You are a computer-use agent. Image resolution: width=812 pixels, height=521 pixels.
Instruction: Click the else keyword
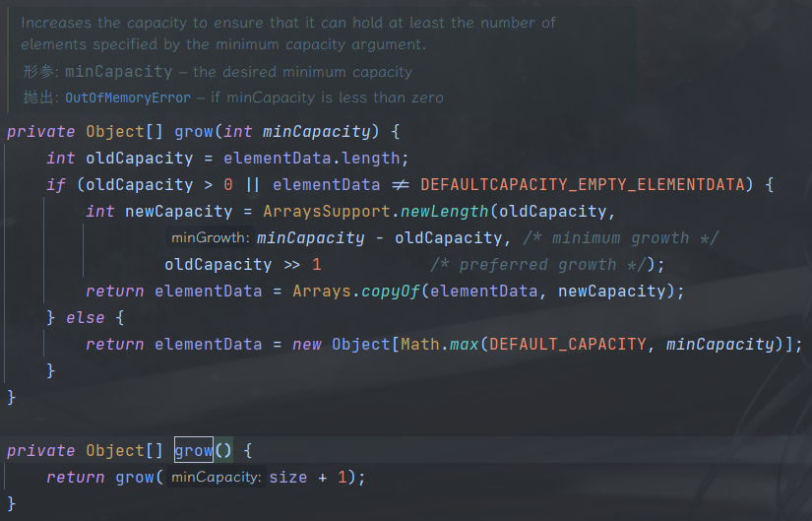click(85, 317)
